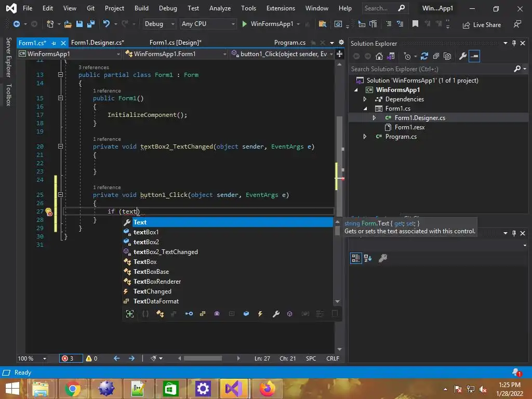This screenshot has width=532, height=399.
Task: Open the WinFormsApp1.Form1 type dropdown
Action: point(176,54)
